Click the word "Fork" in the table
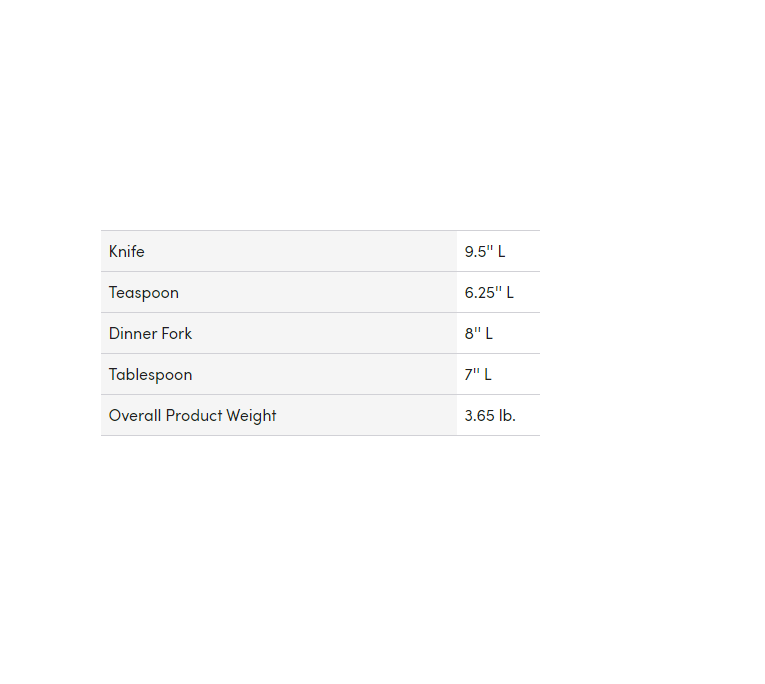Screen dimensions: 765x684 [x=176, y=334]
